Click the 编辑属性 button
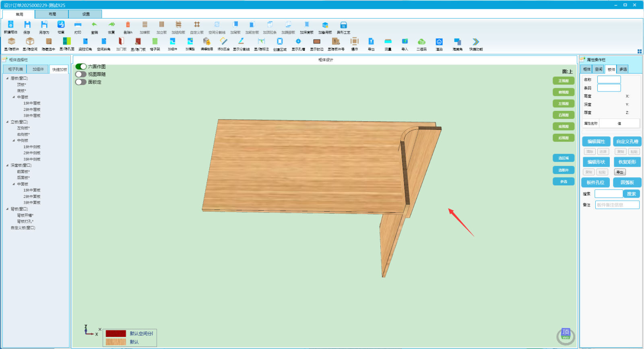 pos(596,141)
